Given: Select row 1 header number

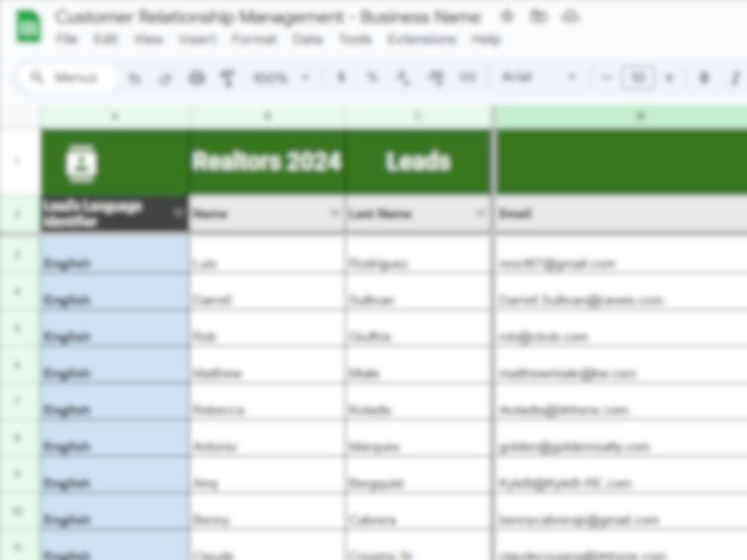Looking at the screenshot, I should click(19, 161).
